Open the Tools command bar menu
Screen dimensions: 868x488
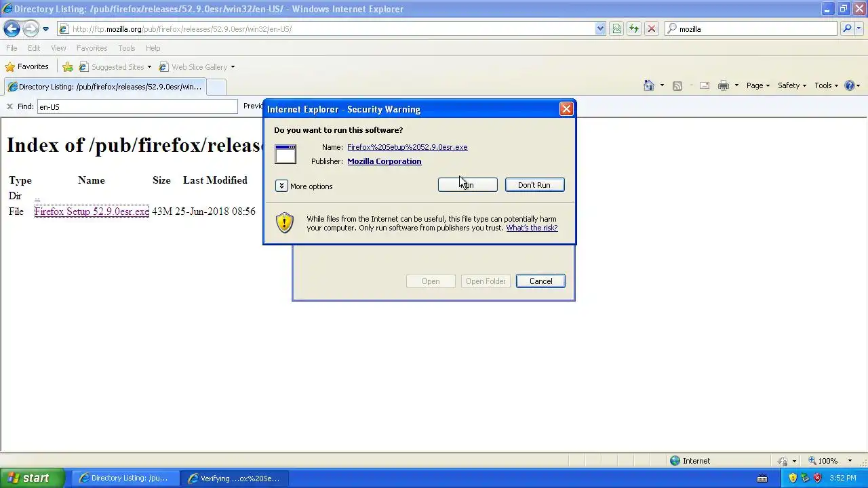(x=827, y=85)
